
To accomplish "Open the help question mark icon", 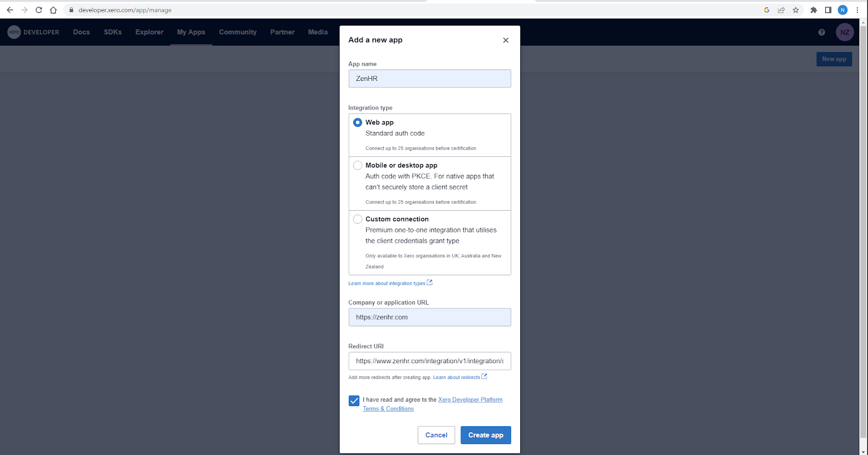I will (821, 32).
